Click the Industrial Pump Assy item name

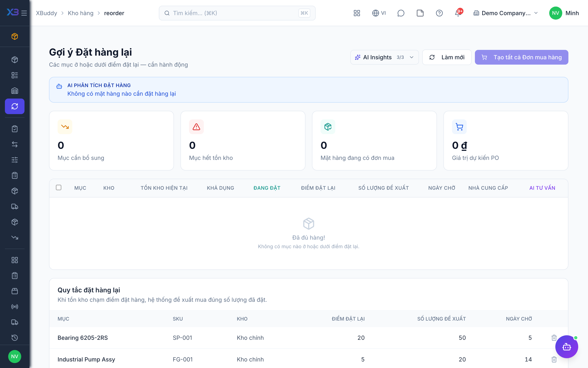tap(86, 359)
